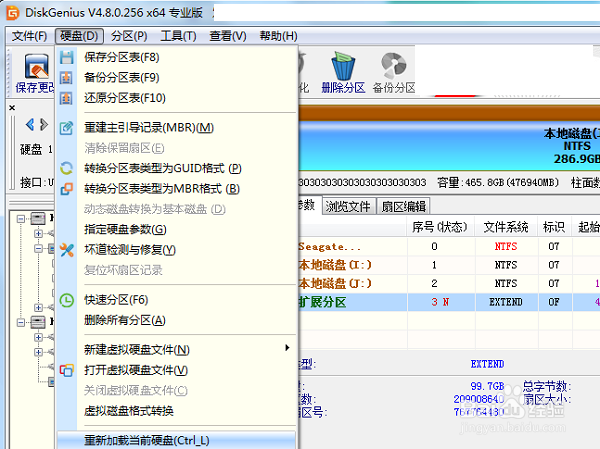The width and height of the screenshot is (600, 449).
Task: Go to next disk with right arrow
Action: click(44, 124)
